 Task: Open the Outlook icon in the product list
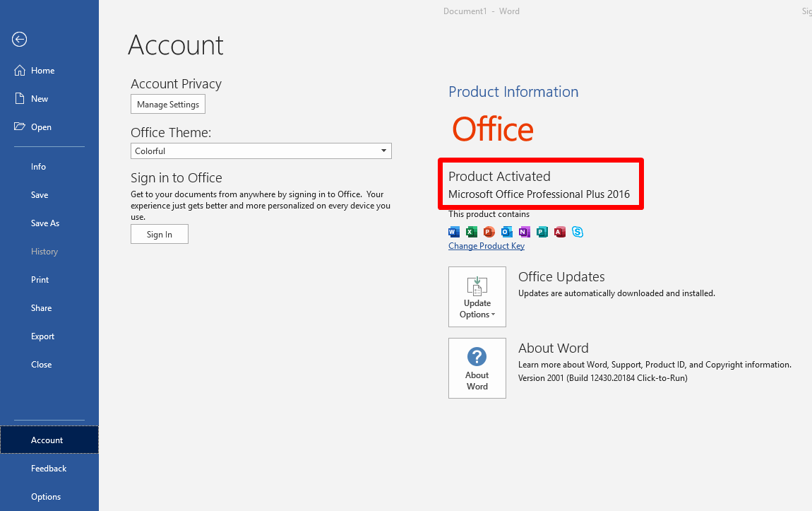(506, 232)
